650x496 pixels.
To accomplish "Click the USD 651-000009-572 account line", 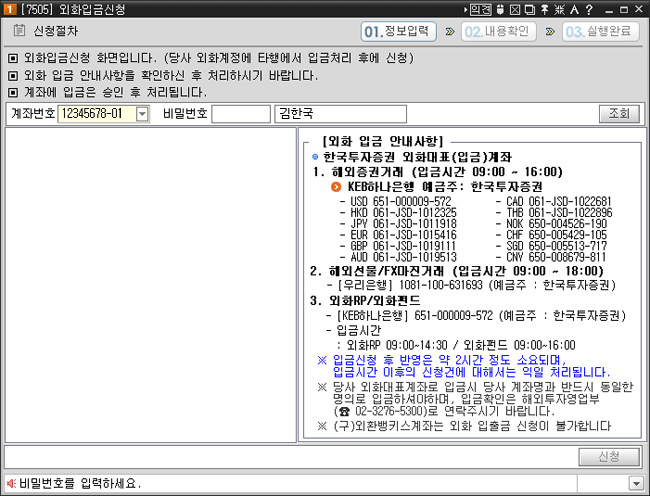I will (x=396, y=201).
